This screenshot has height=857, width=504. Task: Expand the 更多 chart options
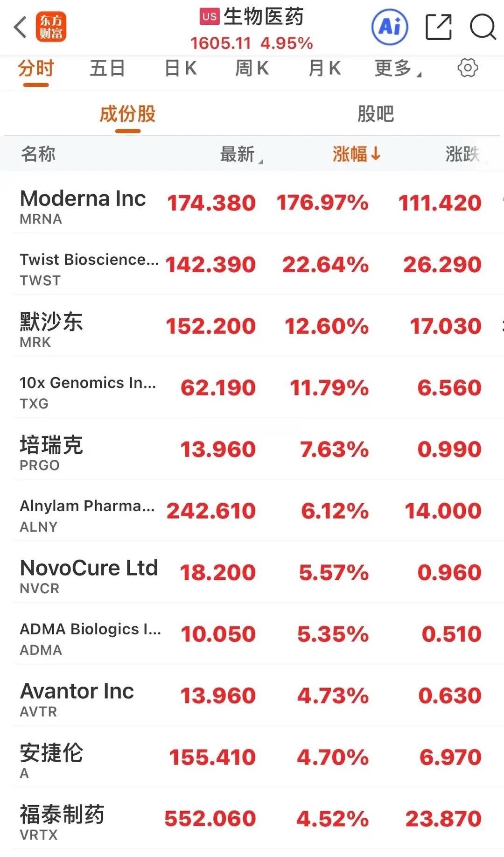398,68
